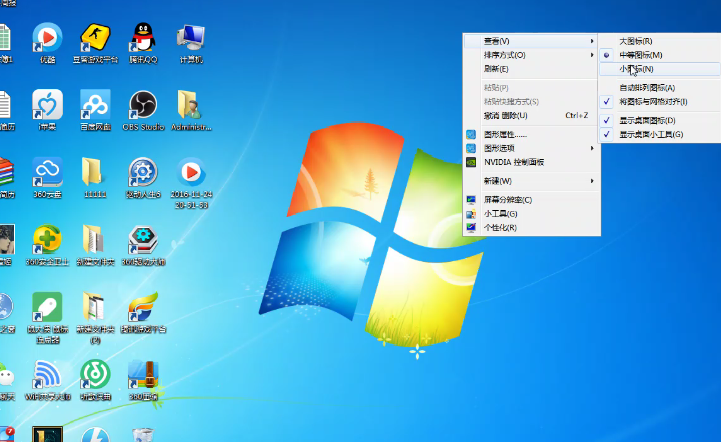Toggle 显示桌面小工具(G) show gadgets

click(x=660, y=134)
